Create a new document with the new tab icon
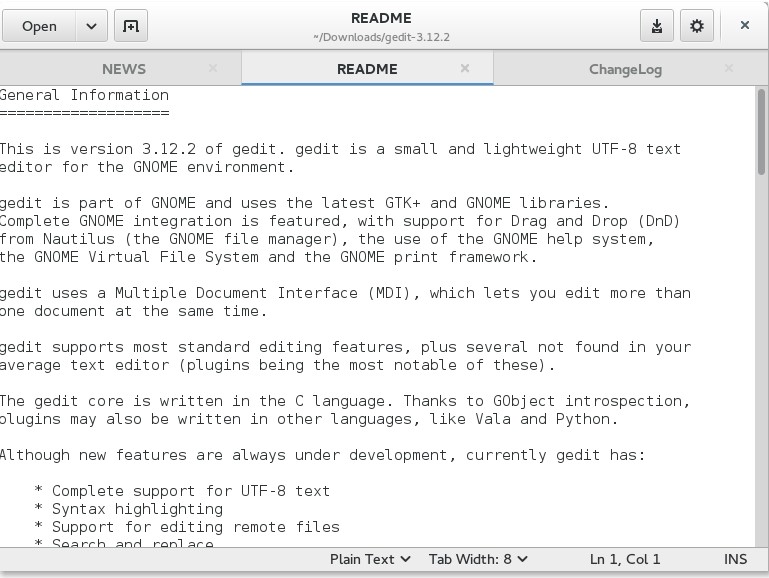This screenshot has width=769, height=578. [131, 25]
